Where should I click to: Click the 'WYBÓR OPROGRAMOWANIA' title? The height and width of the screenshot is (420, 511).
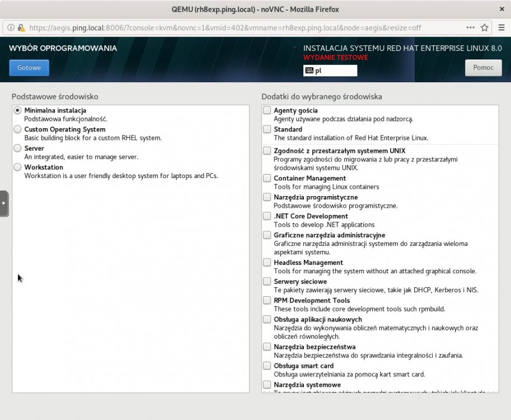63,48
